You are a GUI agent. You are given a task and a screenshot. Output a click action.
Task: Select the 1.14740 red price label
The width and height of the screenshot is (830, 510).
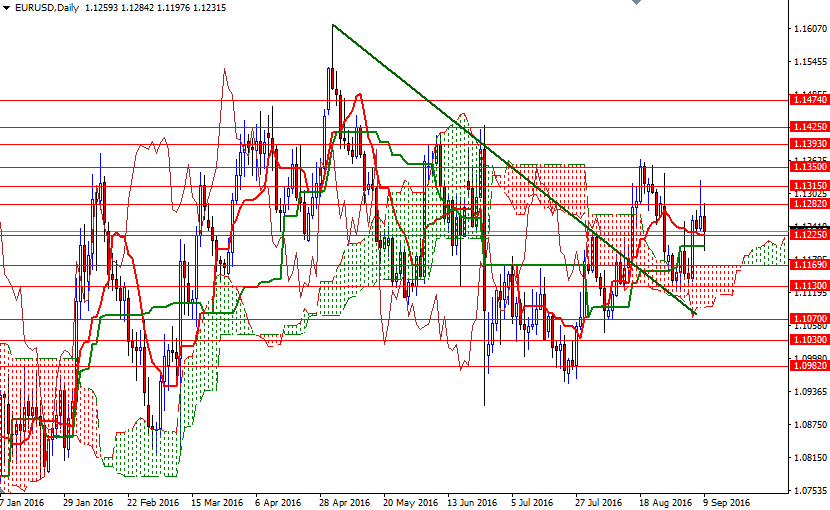(808, 100)
